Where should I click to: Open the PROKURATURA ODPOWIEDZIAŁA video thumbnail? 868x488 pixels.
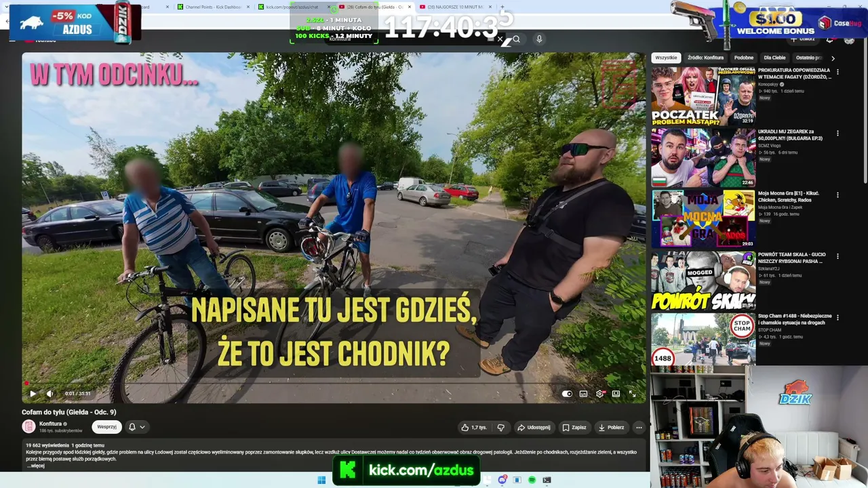[x=703, y=96]
